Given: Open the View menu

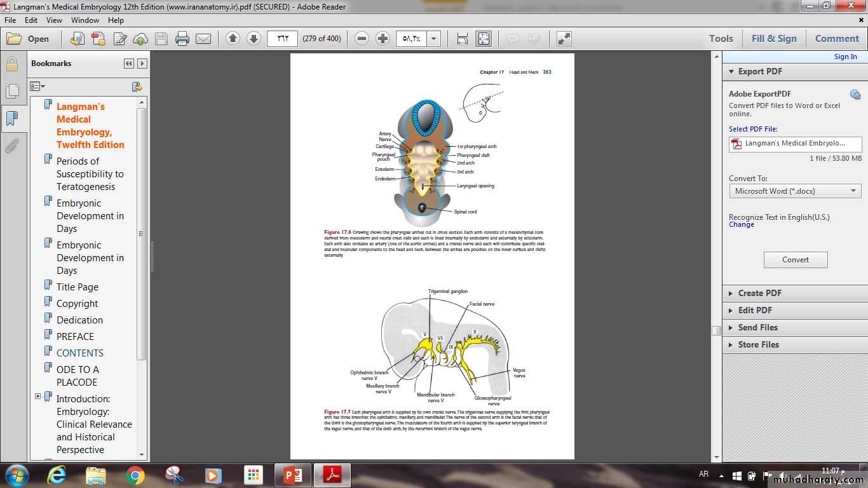Looking at the screenshot, I should click(54, 20).
